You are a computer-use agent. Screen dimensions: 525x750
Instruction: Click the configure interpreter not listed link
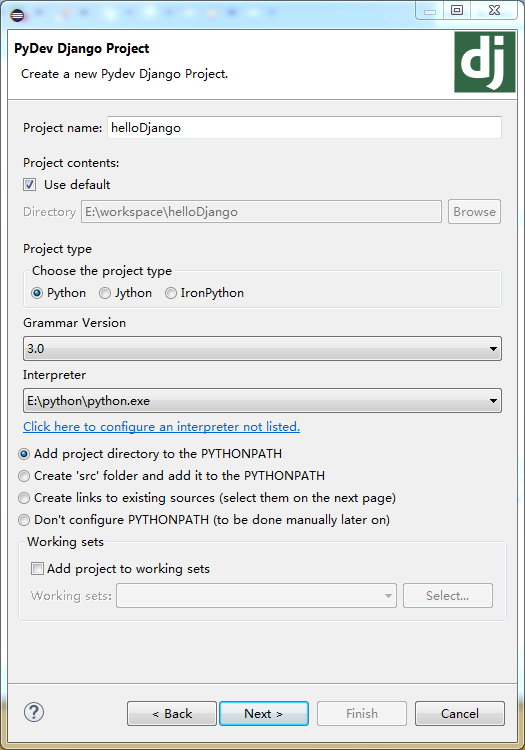(162, 427)
